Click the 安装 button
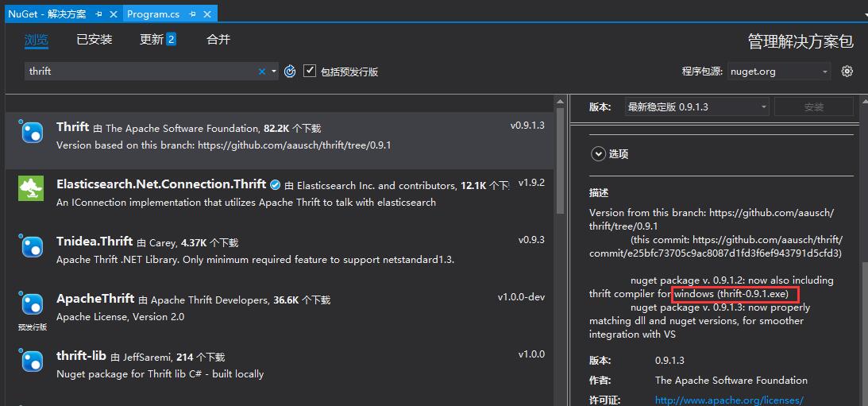The image size is (868, 406). click(x=814, y=107)
